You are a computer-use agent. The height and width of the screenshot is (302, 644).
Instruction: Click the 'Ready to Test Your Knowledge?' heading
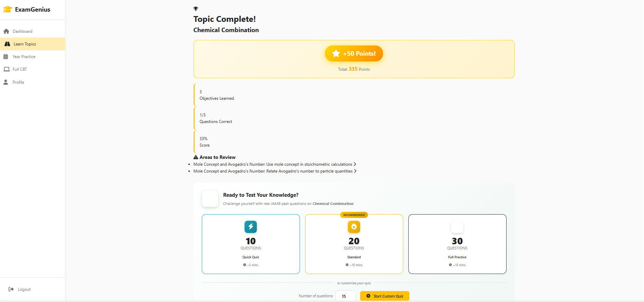coord(261,195)
